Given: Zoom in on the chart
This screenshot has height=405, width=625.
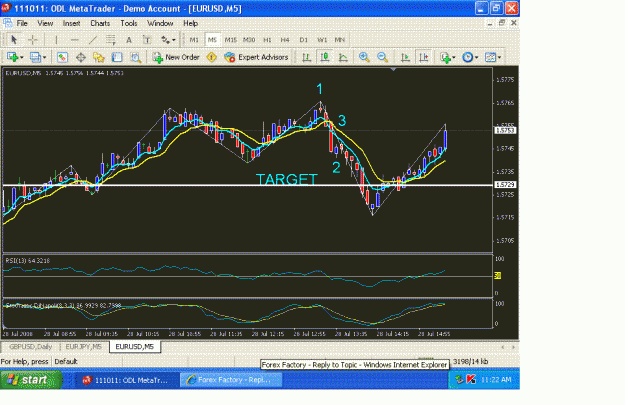Looking at the screenshot, I should [x=364, y=57].
